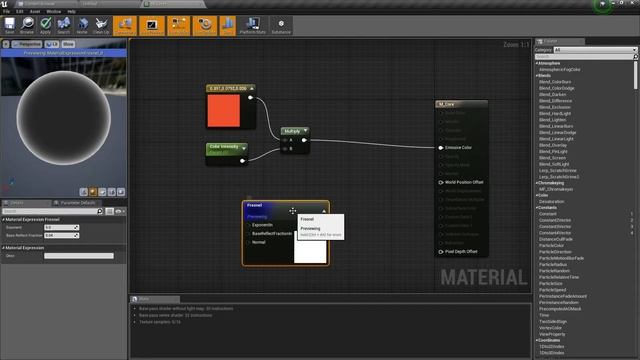Screen dimensions: 640x360
Task: Select Constant3Vector in the Palette list
Action: [x=555, y=227]
